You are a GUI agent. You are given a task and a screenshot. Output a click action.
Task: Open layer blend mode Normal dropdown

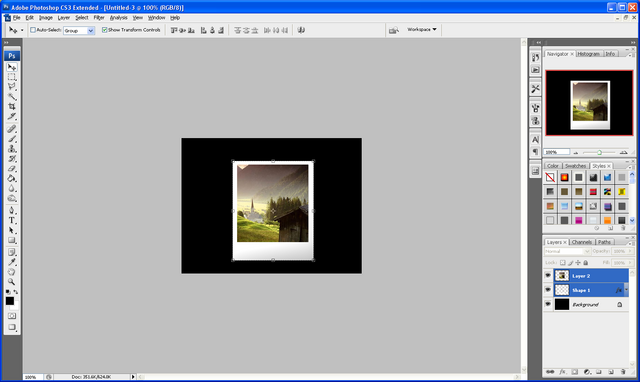pos(567,251)
